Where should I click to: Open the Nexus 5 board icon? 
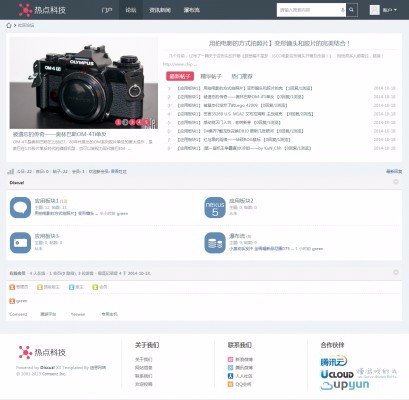coord(215,208)
